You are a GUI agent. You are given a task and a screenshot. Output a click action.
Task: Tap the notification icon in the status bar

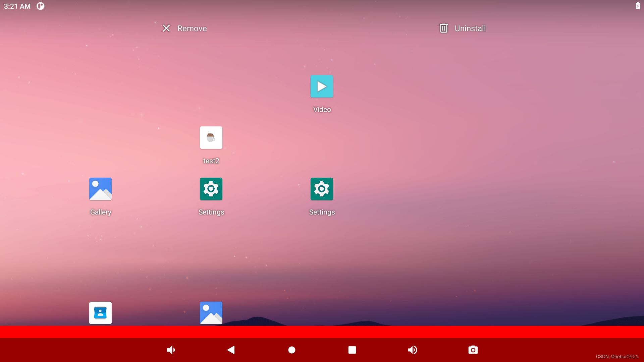[40, 6]
